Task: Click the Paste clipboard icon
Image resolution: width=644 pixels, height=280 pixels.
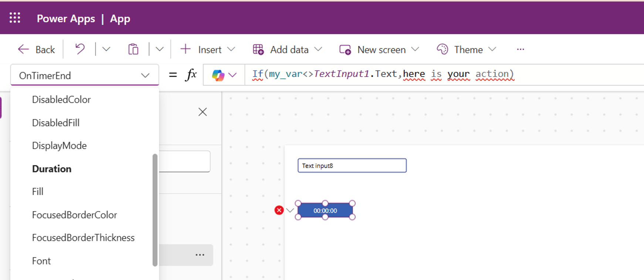Action: click(x=133, y=49)
